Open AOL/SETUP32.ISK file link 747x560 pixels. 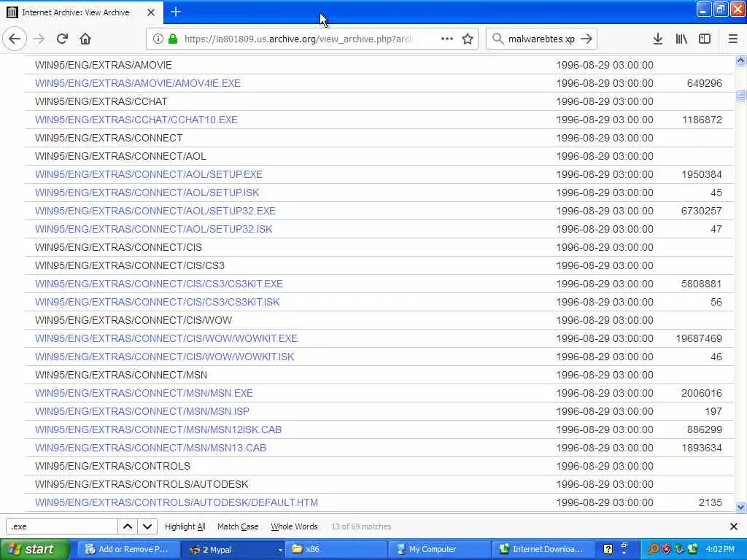pyautogui.click(x=153, y=229)
